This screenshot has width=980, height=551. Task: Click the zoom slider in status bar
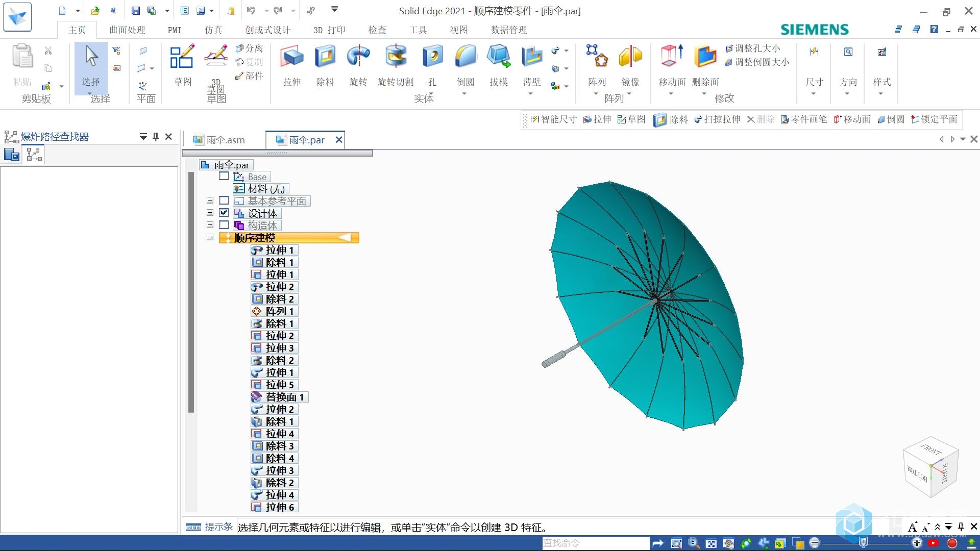click(863, 543)
